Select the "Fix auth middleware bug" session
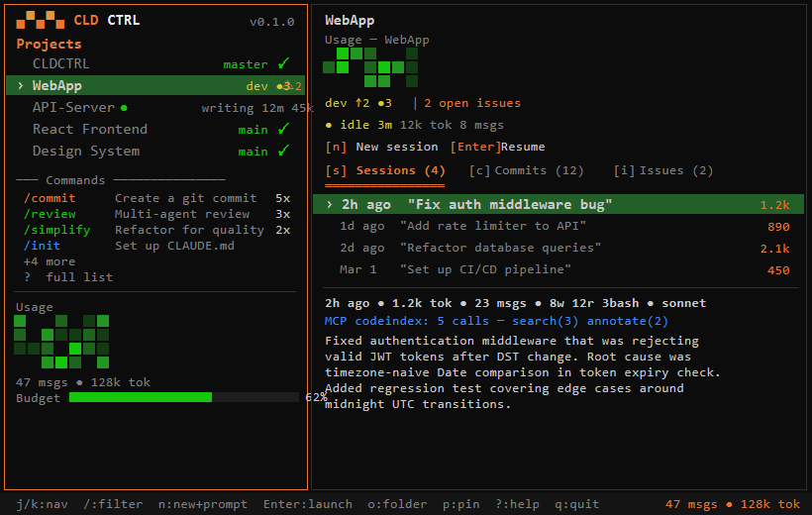Screen dimensions: 812x515 558,204
